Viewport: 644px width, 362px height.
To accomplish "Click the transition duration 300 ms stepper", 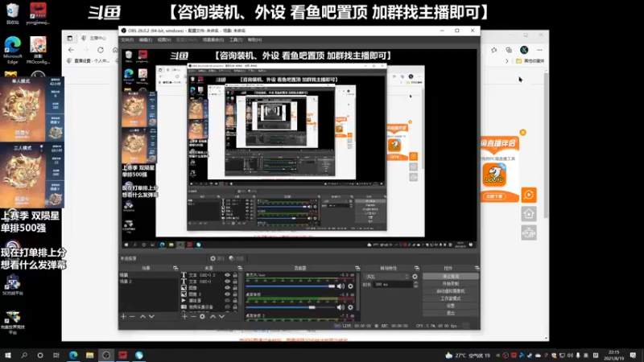I will click(x=415, y=284).
